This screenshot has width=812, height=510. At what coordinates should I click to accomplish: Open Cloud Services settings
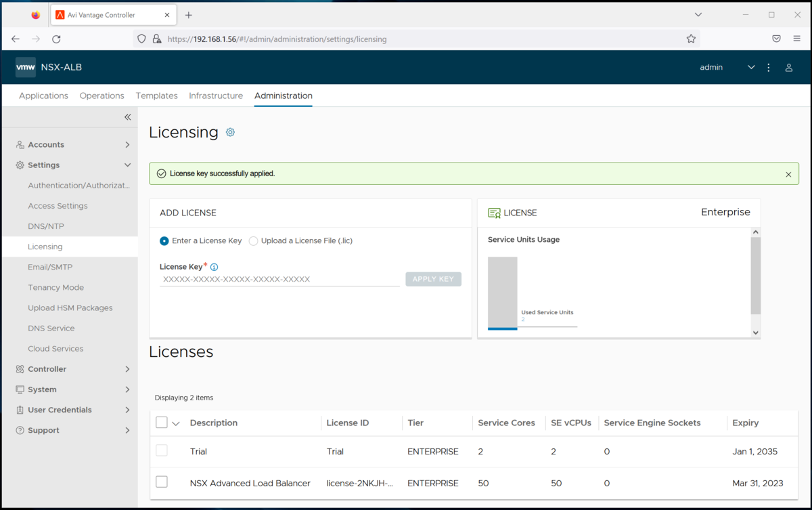pos(55,348)
